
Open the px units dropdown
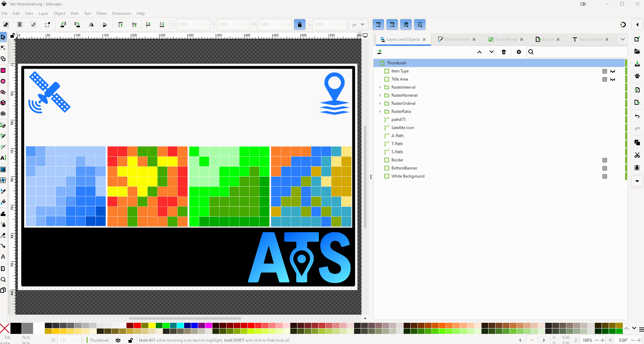tap(358, 25)
